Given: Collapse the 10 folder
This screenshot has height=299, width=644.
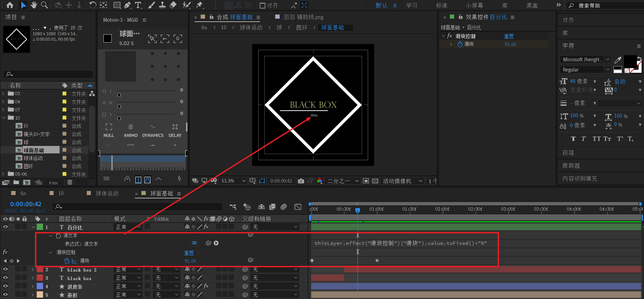Looking at the screenshot, I should tap(4, 118).
